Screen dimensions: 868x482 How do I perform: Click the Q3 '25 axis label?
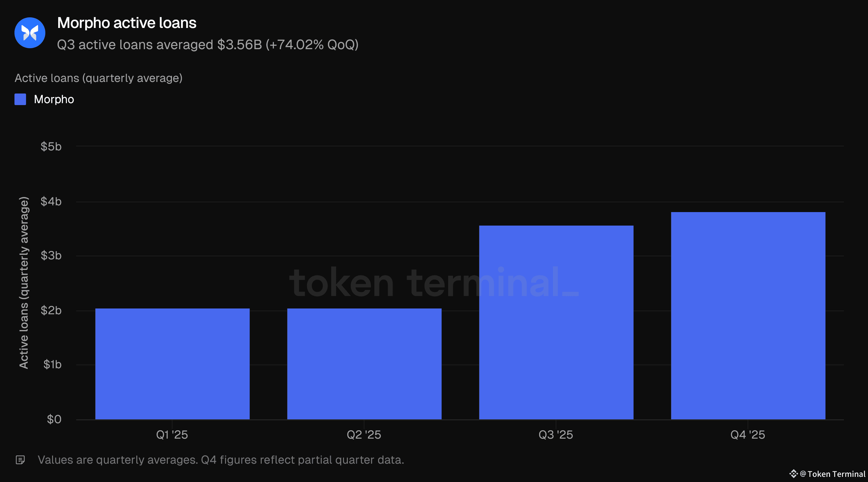(556, 434)
